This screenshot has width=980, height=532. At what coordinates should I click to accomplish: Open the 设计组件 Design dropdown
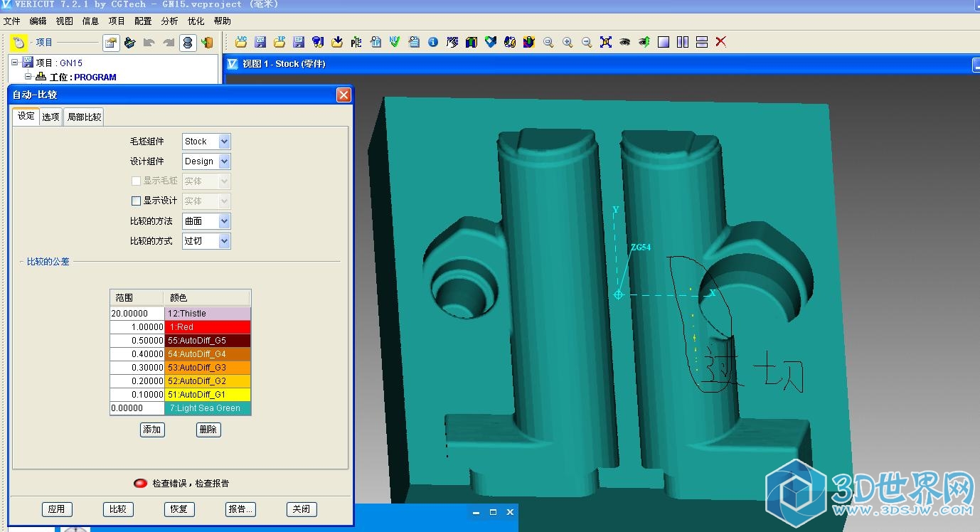point(206,161)
